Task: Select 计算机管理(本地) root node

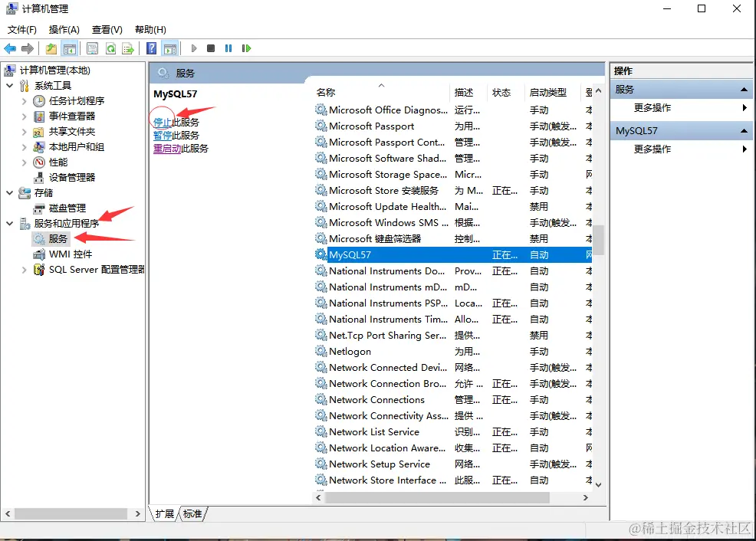Action: 54,70
